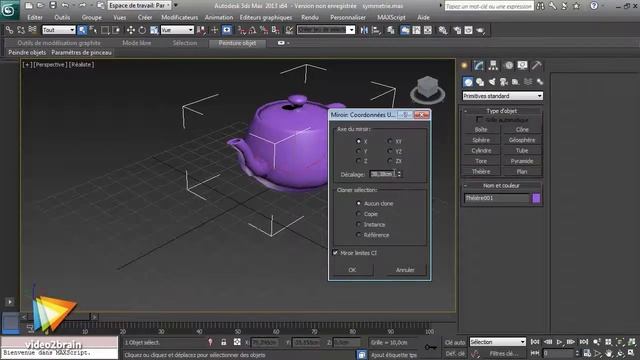Click Annuler in the Miroir dialog
This screenshot has width=640, height=360.
click(x=405, y=270)
